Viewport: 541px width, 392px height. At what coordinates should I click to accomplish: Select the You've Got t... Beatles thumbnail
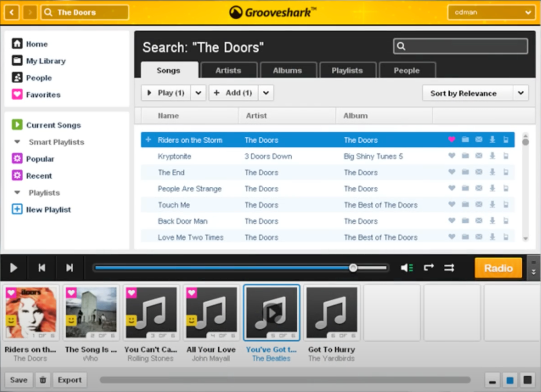[x=271, y=313]
